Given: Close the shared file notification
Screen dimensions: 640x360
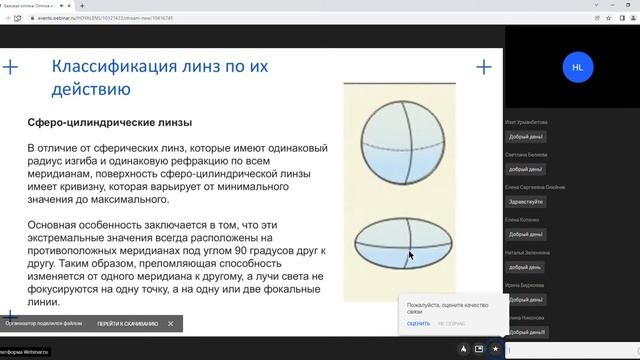Looking at the screenshot, I should point(171,324).
